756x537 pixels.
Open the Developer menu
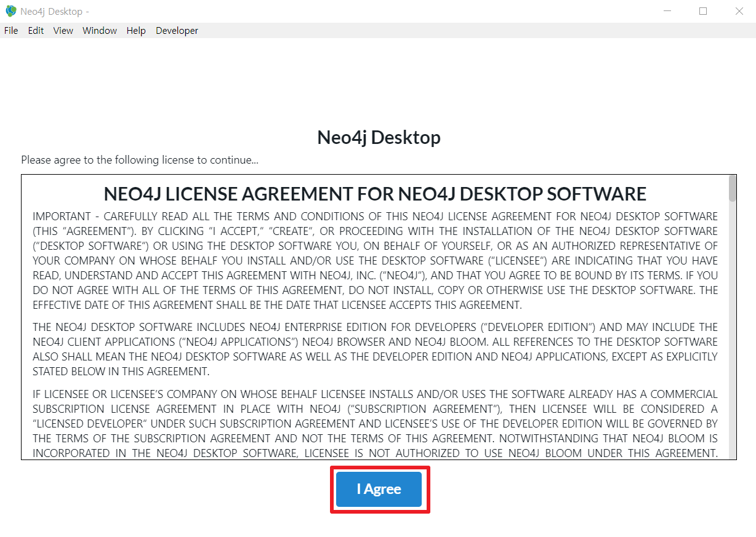tap(177, 31)
